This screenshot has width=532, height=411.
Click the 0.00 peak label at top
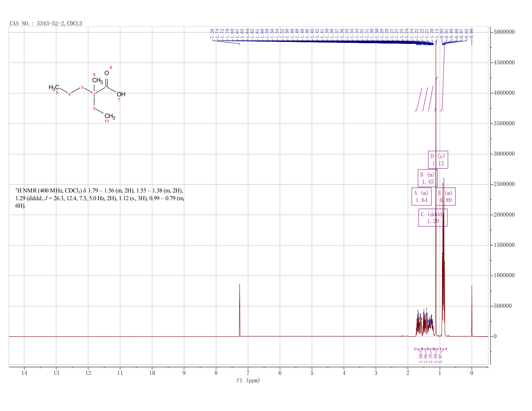(471, 34)
